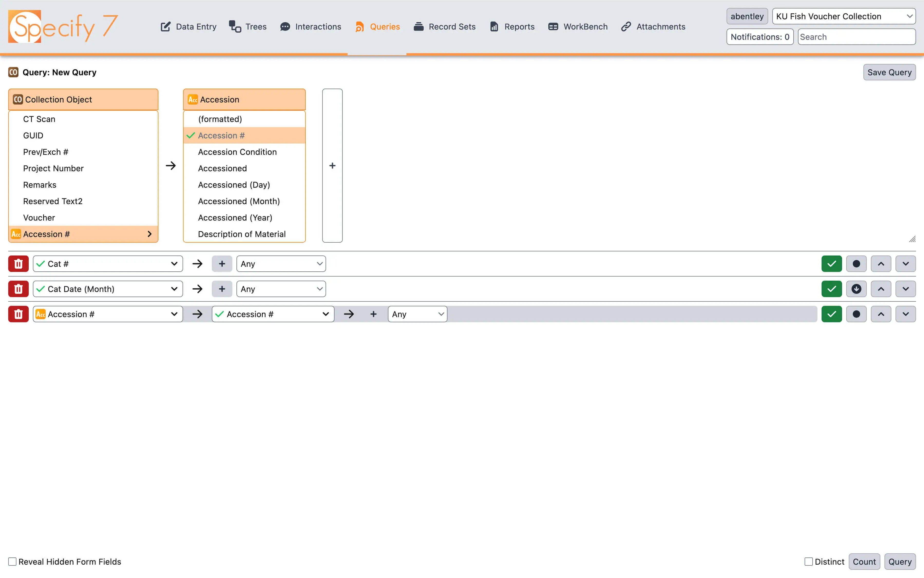The image size is (924, 578).
Task: Open KU Fish Voucher Collection dropdown
Action: pyautogui.click(x=843, y=16)
